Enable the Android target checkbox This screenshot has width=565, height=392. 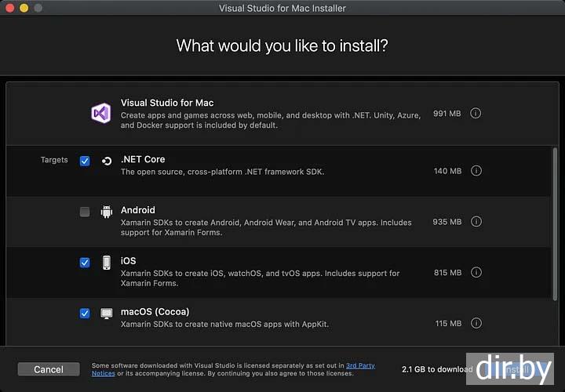tap(85, 212)
